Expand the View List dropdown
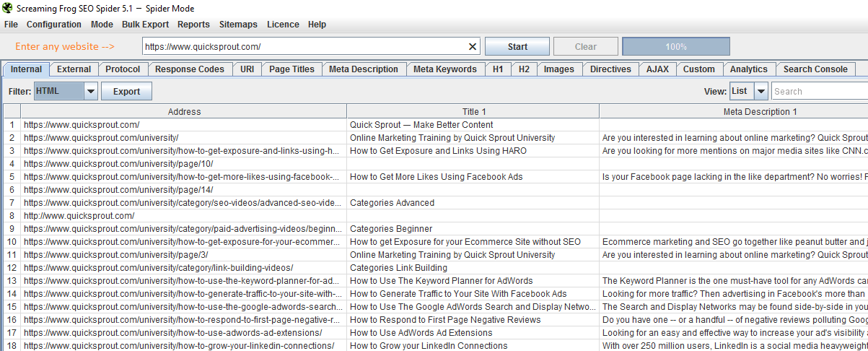Image resolution: width=868 pixels, height=351 pixels. (x=760, y=91)
